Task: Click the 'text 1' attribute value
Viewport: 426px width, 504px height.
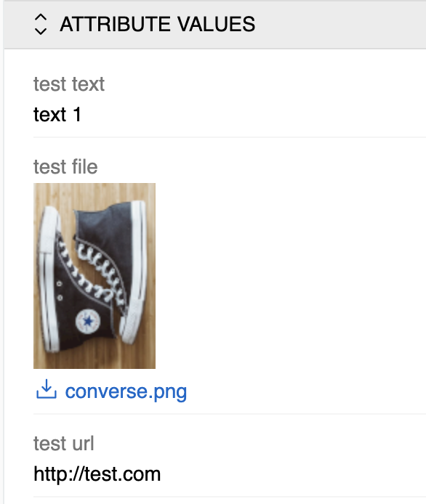Action: (x=57, y=115)
